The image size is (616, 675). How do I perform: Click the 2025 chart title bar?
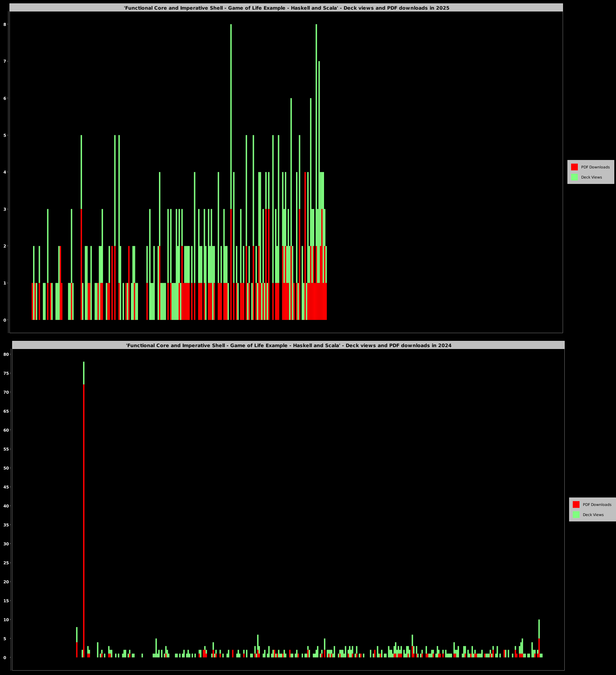286,8
